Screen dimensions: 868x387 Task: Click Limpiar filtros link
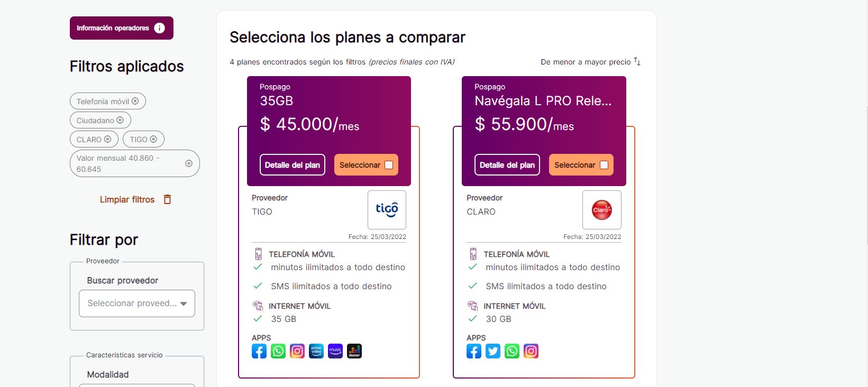127,199
